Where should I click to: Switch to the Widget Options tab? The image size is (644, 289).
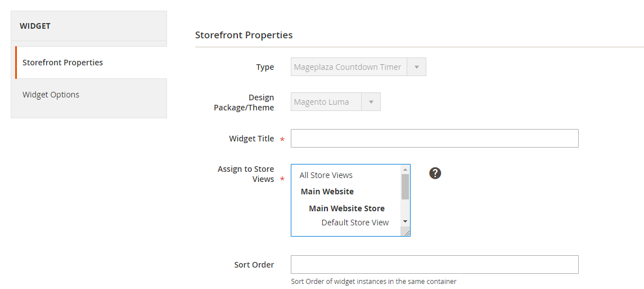51,95
